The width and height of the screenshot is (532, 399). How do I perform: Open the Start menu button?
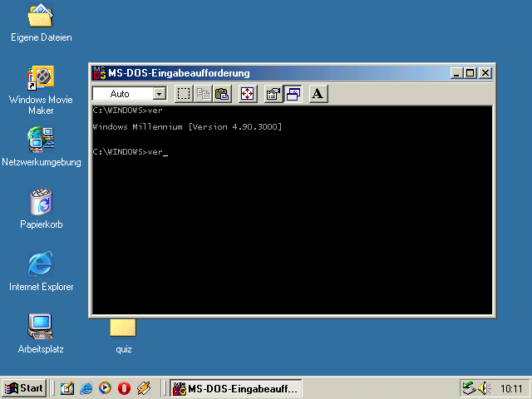coord(24,388)
